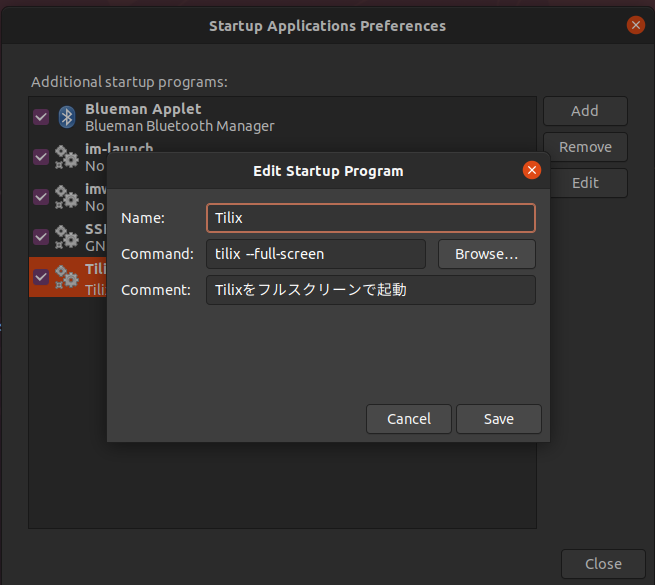Click the Comment field with Japanese text

pyautogui.click(x=371, y=290)
